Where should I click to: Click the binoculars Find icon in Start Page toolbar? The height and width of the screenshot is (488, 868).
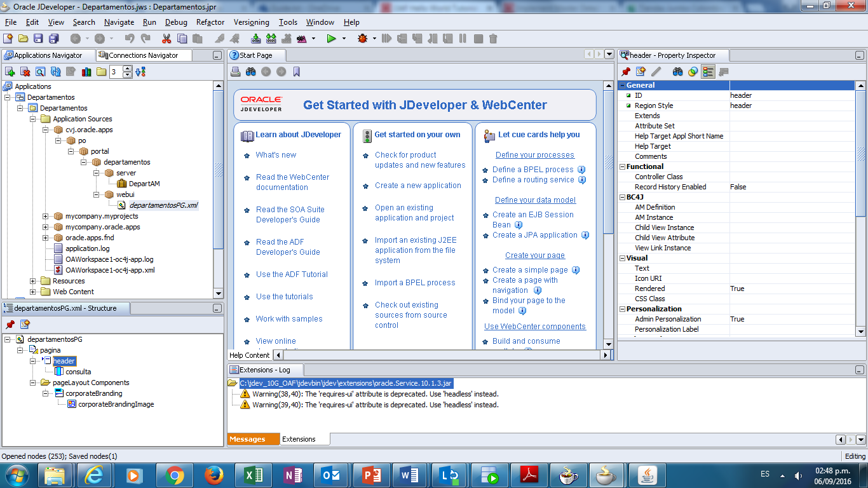(250, 72)
